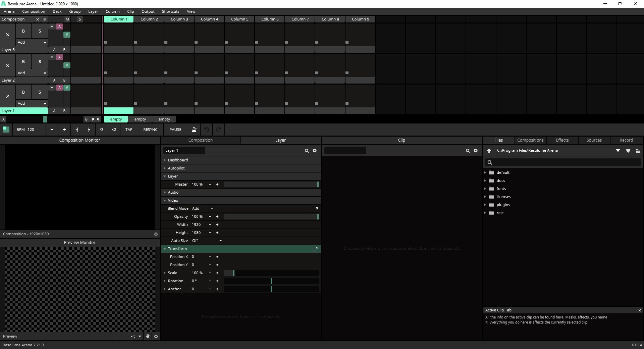Toggle the green V button on Layer 1
This screenshot has width=644, height=349.
[x=67, y=88]
